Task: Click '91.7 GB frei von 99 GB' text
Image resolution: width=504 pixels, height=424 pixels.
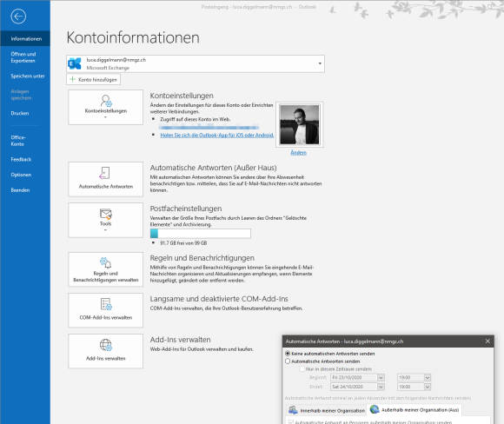Action: [183, 242]
